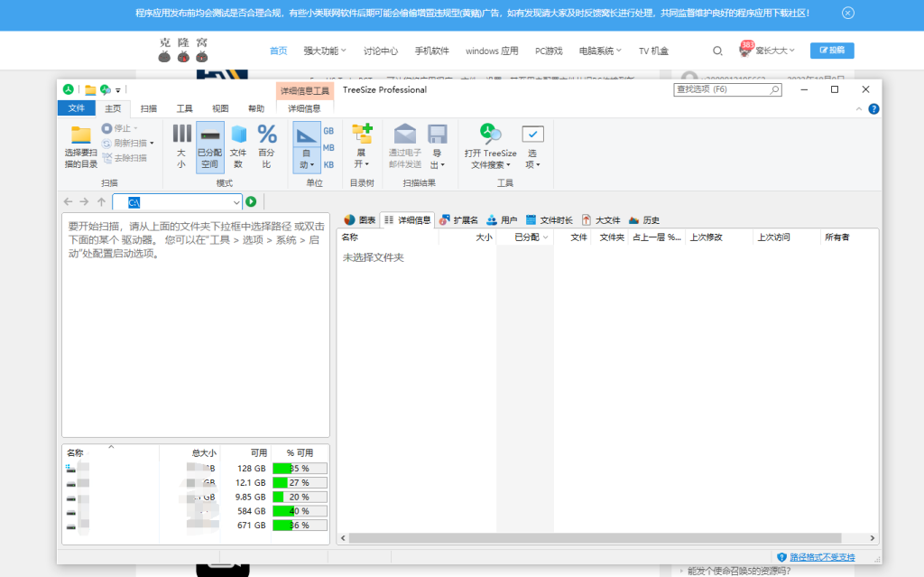Open the path C:\ dropdown arrow
Image resolution: width=924 pixels, height=577 pixels.
(x=236, y=202)
